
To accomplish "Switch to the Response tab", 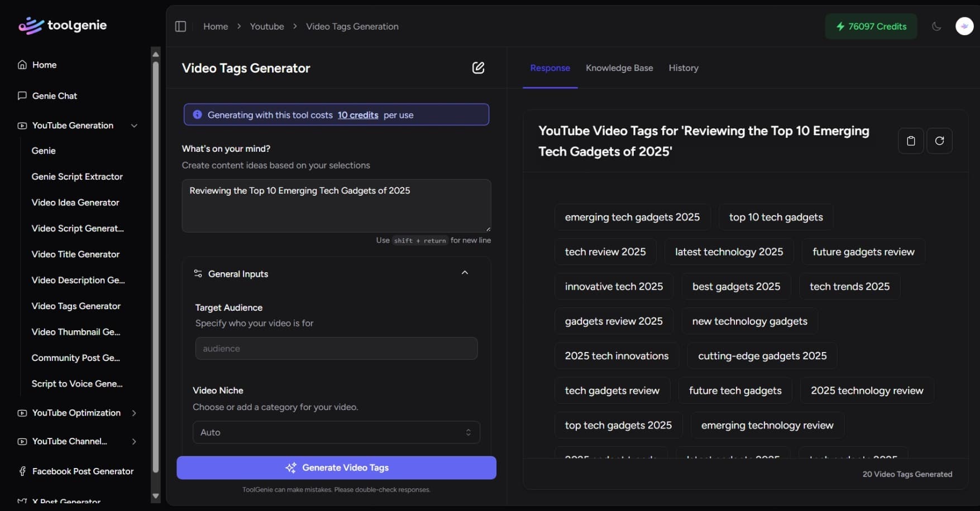I will pos(550,68).
